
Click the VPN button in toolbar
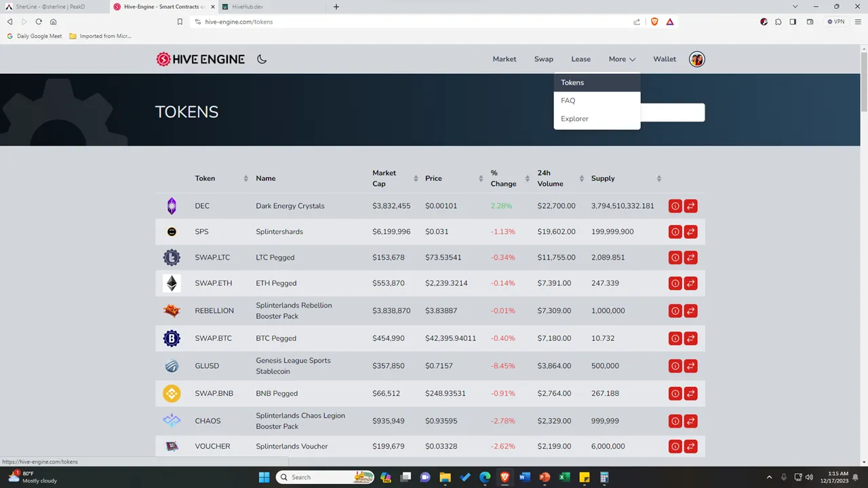836,22
